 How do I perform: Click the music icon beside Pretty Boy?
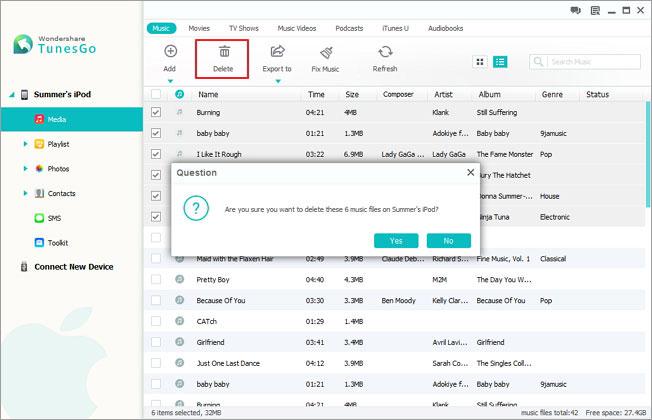(x=179, y=279)
